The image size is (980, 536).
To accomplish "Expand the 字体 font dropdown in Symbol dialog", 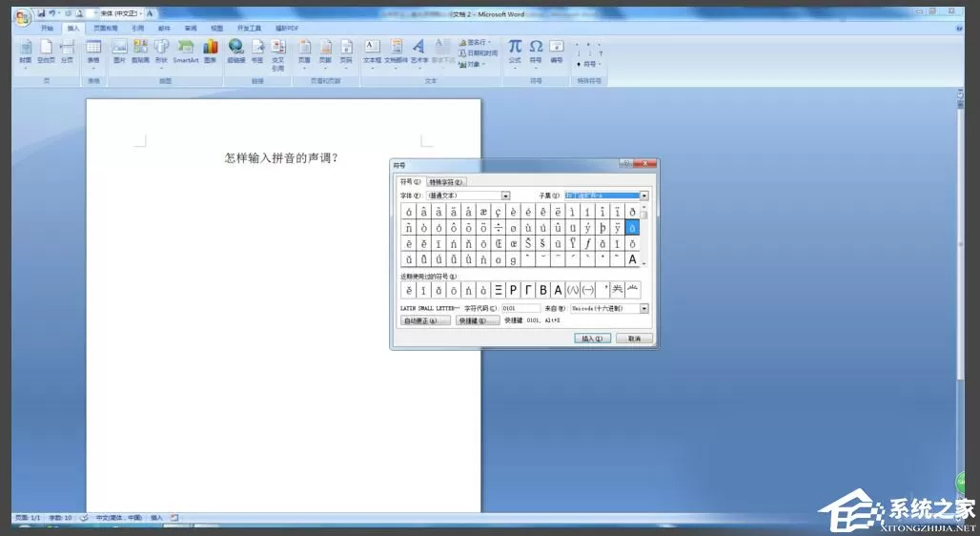I will coord(505,196).
